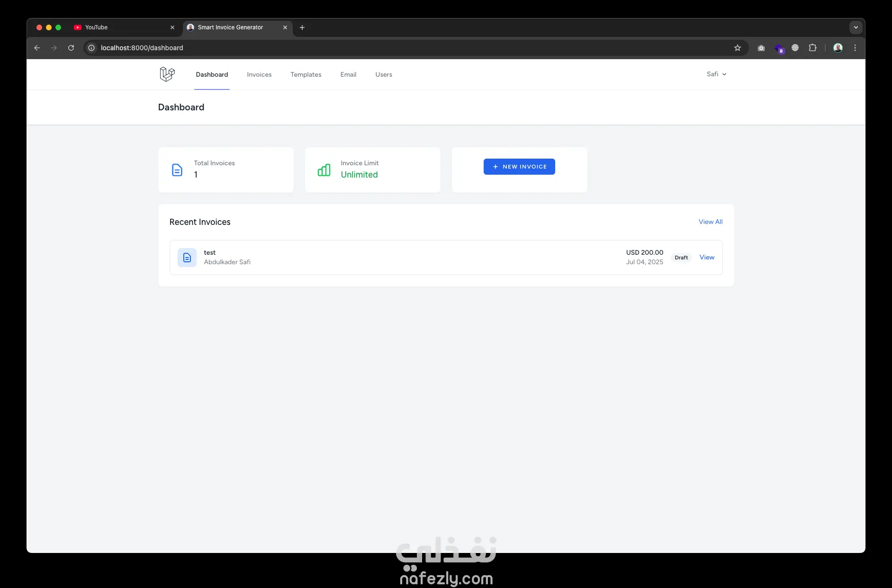Reload the dashboard page
892x588 pixels.
[x=71, y=48]
